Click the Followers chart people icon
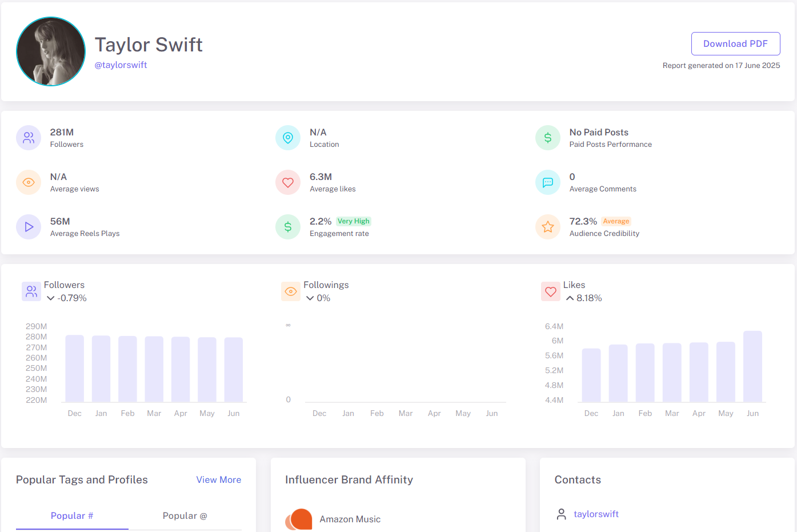 (x=31, y=291)
